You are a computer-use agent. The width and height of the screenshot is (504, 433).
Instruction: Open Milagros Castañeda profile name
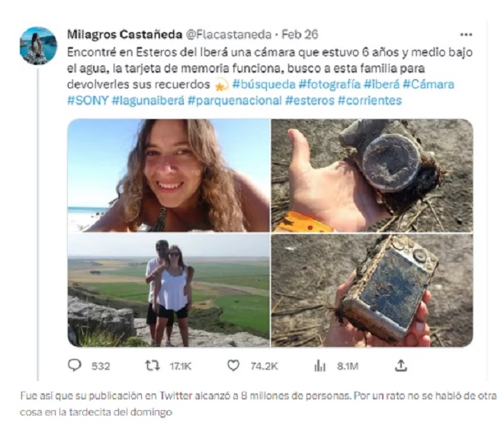125,34
